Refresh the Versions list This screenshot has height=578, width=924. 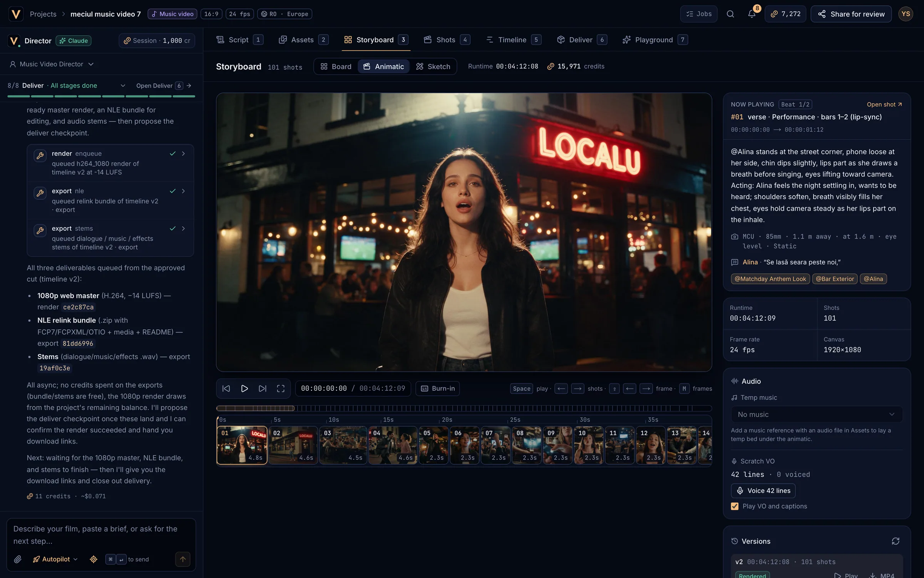pos(896,541)
